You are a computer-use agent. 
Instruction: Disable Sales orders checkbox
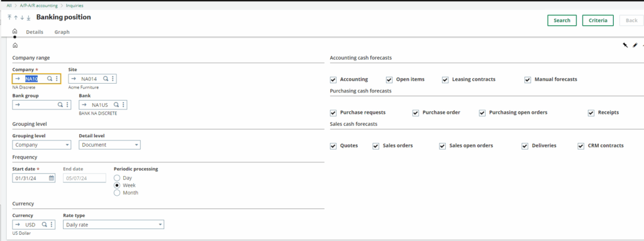[376, 146]
